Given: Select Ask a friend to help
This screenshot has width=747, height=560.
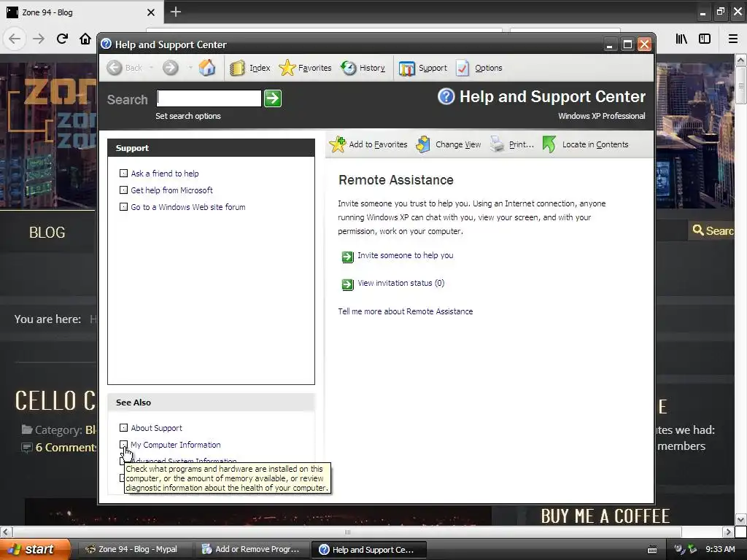Looking at the screenshot, I should point(165,174).
